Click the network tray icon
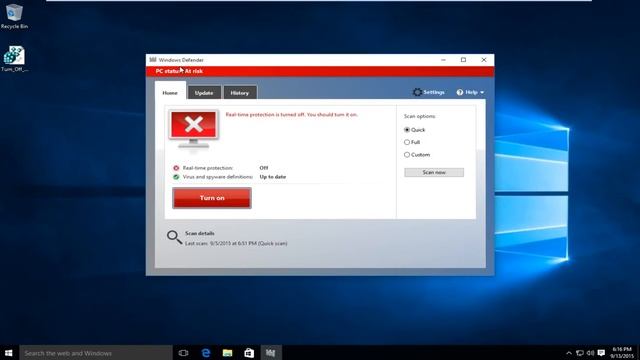Viewport: 640px width, 360px height. [x=580, y=353]
